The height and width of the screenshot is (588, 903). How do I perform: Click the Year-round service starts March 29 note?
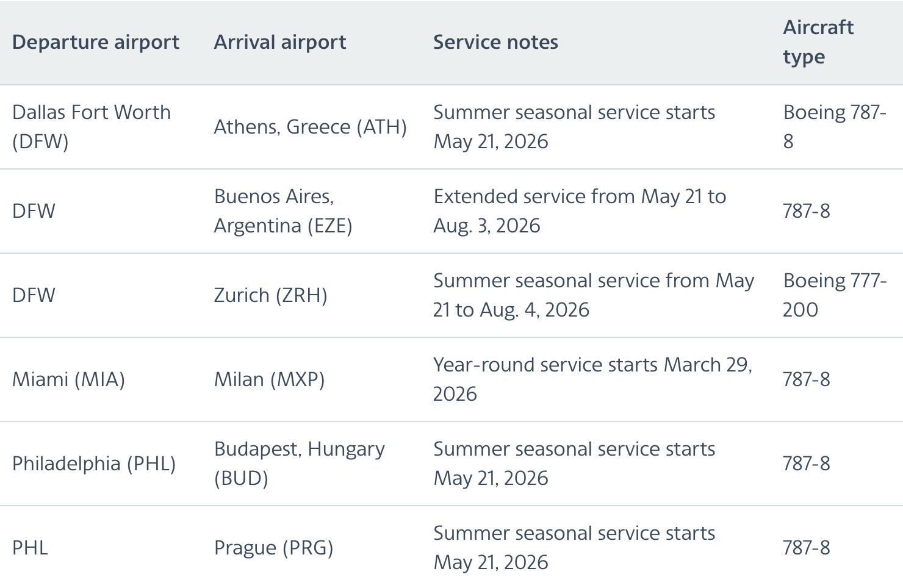(x=592, y=379)
